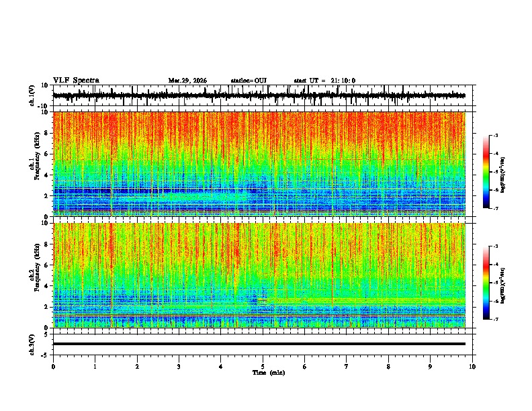Click the ch.2 spectrogram plot area
Screen dimensions: 532x411
259,275
